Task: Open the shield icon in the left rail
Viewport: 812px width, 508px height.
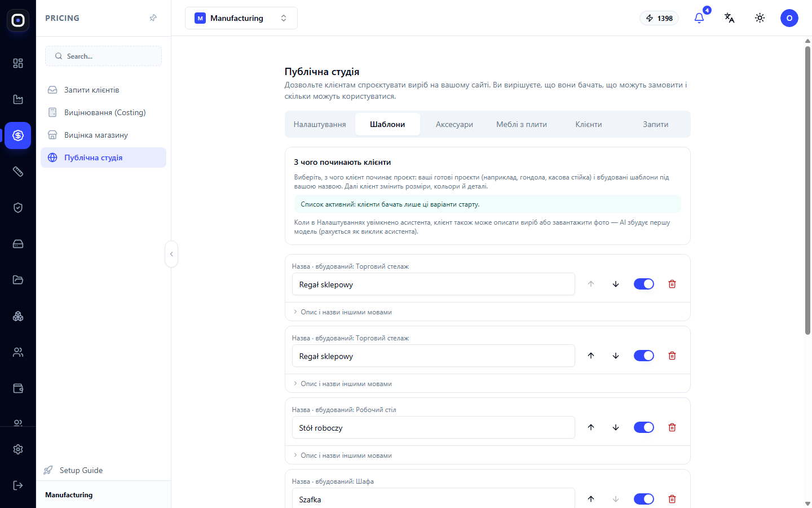Action: coord(18,208)
